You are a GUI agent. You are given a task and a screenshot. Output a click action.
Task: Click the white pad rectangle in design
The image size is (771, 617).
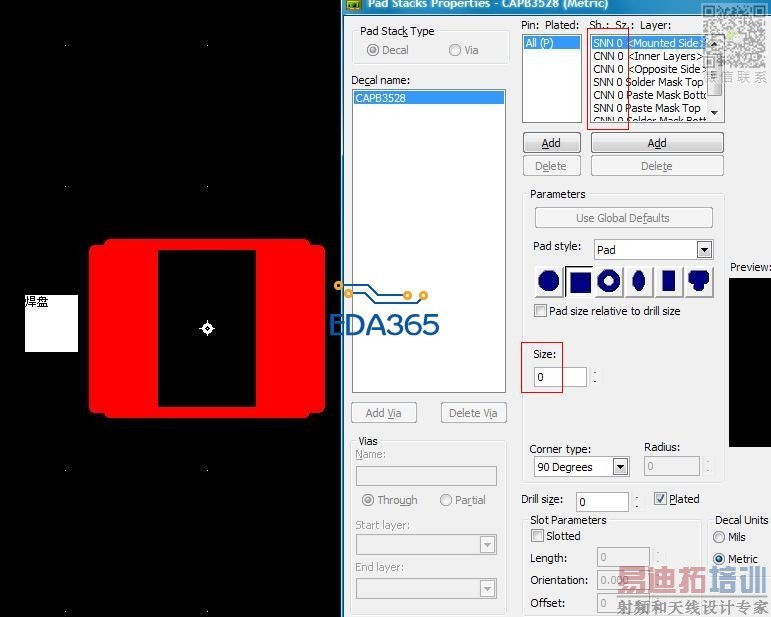coord(51,323)
